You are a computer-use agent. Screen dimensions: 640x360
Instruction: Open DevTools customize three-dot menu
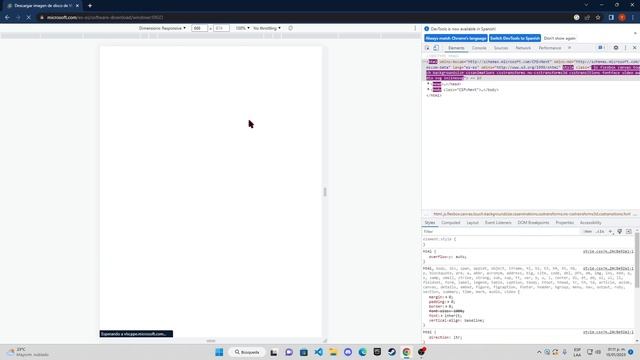[625, 48]
